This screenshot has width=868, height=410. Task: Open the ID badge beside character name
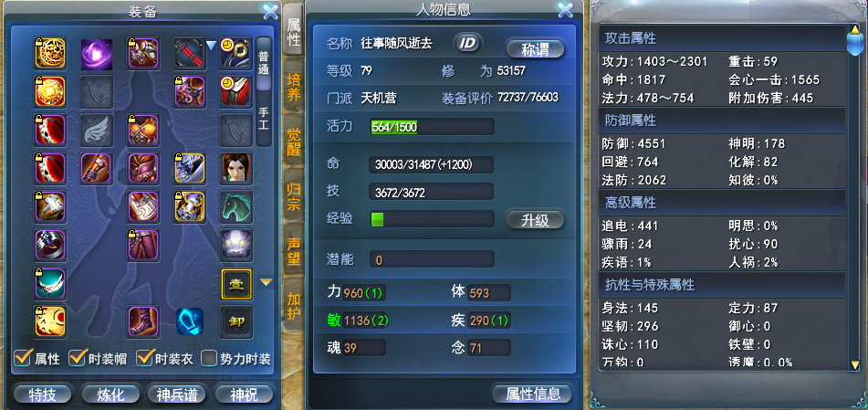click(x=468, y=43)
